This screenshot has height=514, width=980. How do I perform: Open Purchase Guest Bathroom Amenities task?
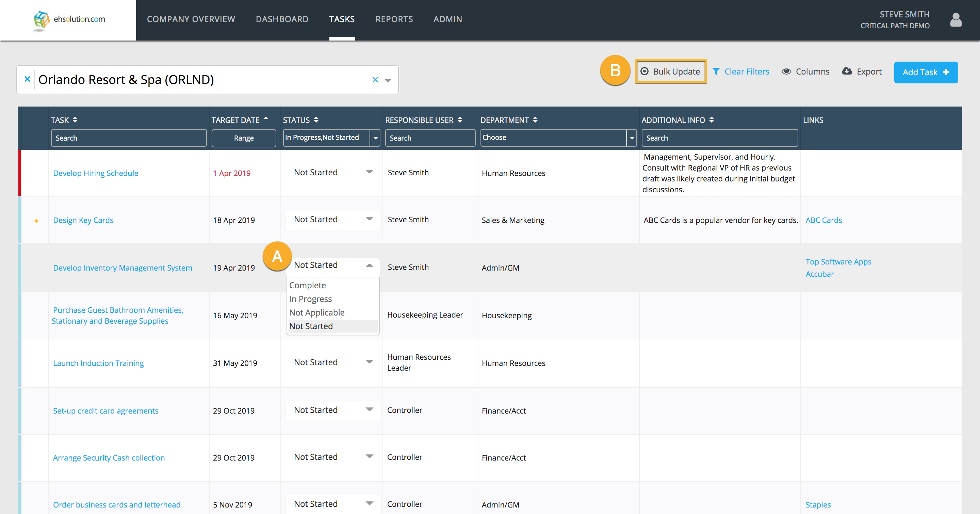(x=117, y=316)
